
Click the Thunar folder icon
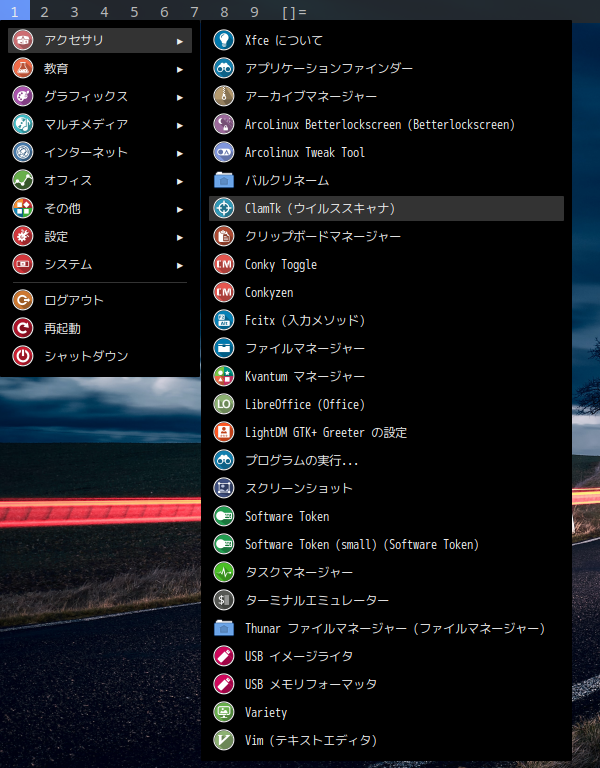tap(224, 628)
